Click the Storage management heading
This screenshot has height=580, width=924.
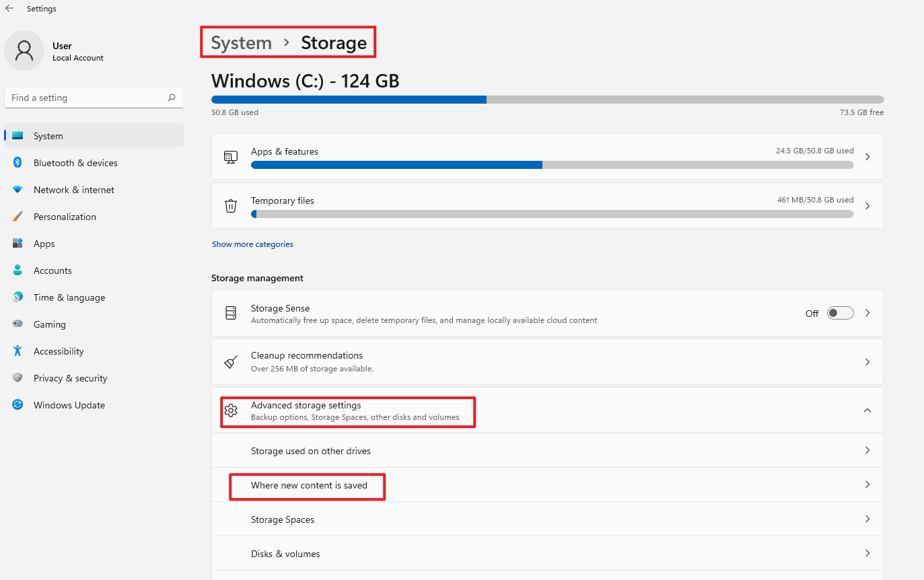click(257, 278)
